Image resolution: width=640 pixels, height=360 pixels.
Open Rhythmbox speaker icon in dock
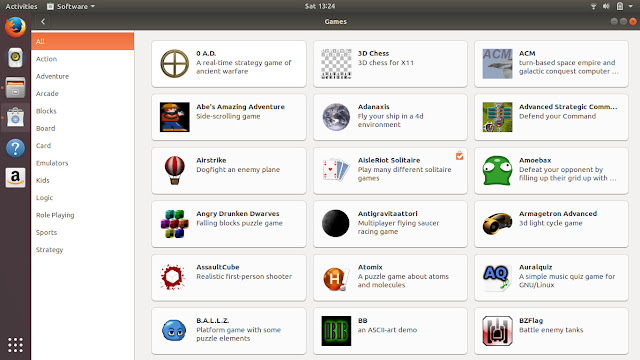[x=15, y=58]
